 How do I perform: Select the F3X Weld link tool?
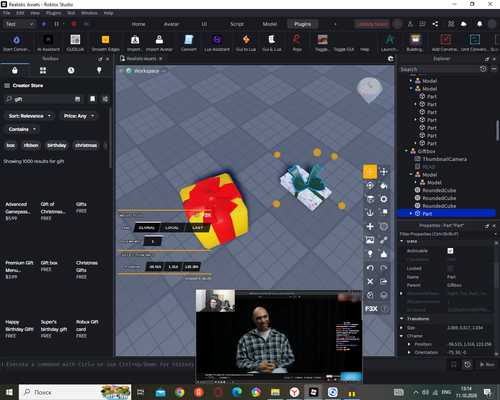click(x=384, y=240)
